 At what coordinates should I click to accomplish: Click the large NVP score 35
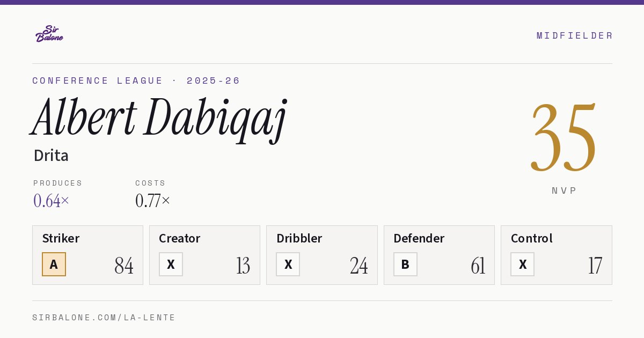pyautogui.click(x=563, y=138)
